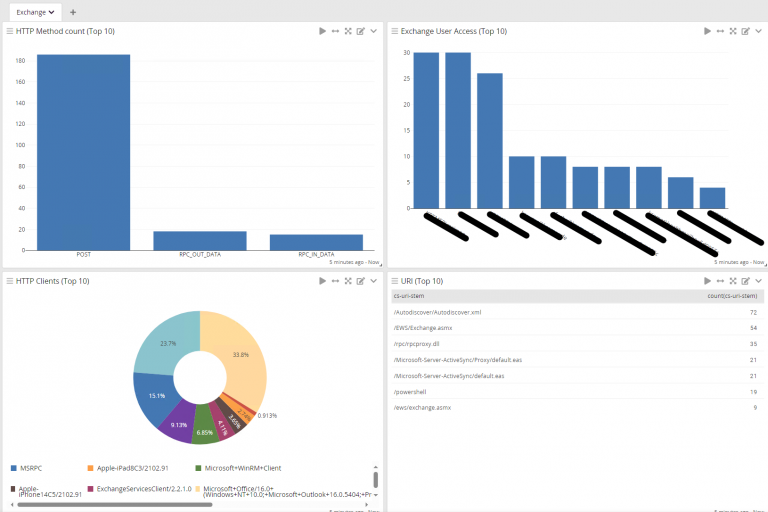Click the drag handle of URI widget

click(x=395, y=281)
